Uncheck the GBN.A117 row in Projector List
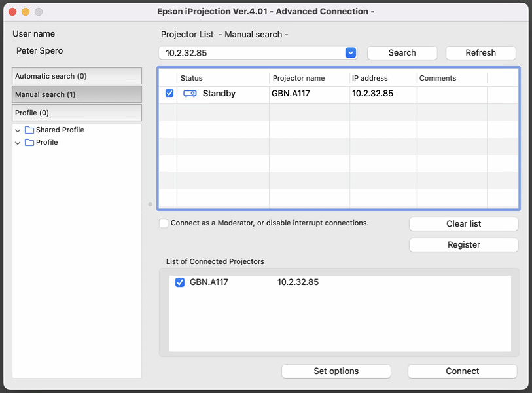 (x=169, y=93)
